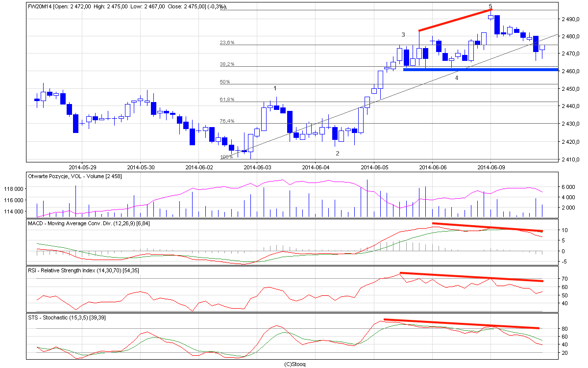The image size is (588, 368).
Task: Click the 6 000 volume axis label
Action: [567, 187]
